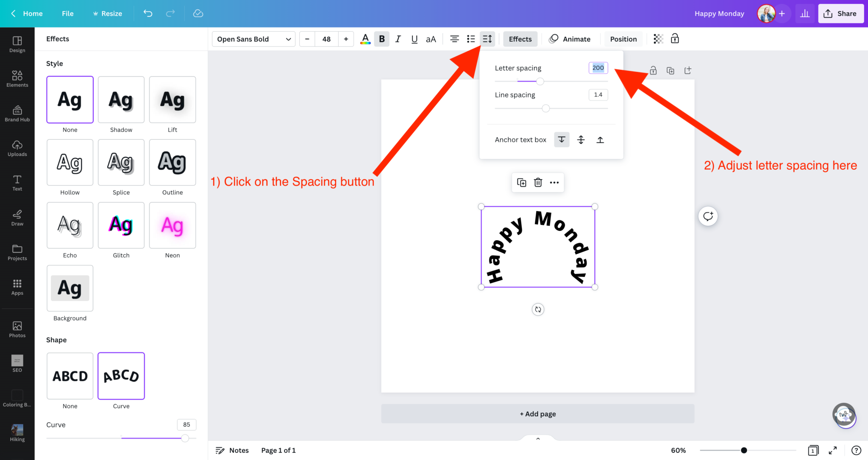
Task: Anchor text box to top
Action: [562, 139]
